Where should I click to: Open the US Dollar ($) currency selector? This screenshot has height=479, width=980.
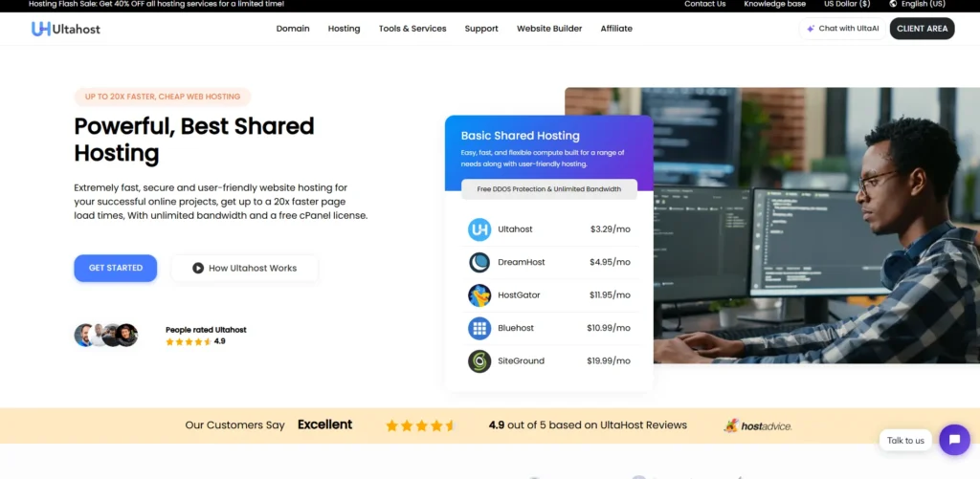[x=847, y=4]
